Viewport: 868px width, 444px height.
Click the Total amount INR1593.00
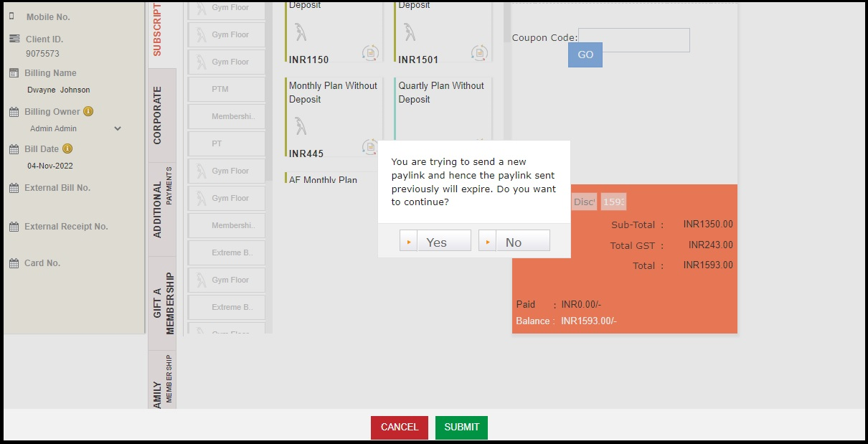[708, 265]
